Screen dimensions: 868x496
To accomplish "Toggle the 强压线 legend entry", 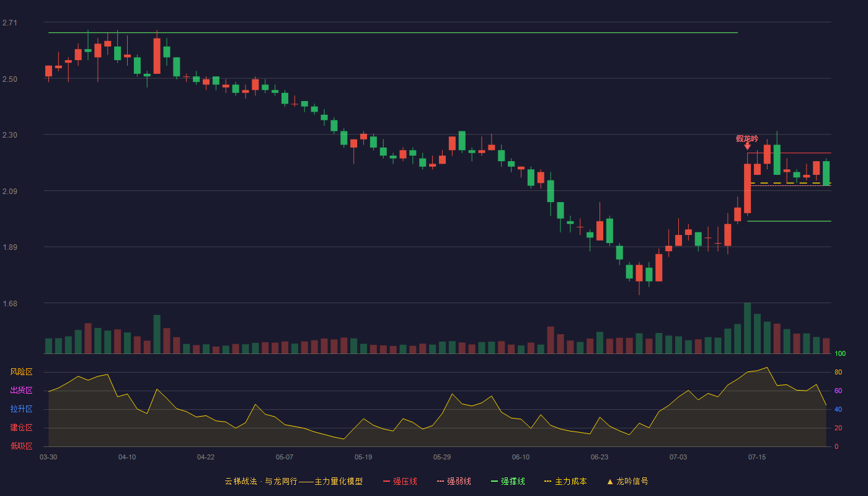I will 400,481.
